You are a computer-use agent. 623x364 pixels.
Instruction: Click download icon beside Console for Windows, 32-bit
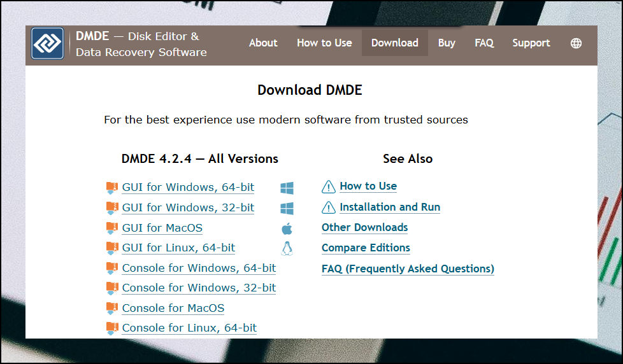coord(112,288)
